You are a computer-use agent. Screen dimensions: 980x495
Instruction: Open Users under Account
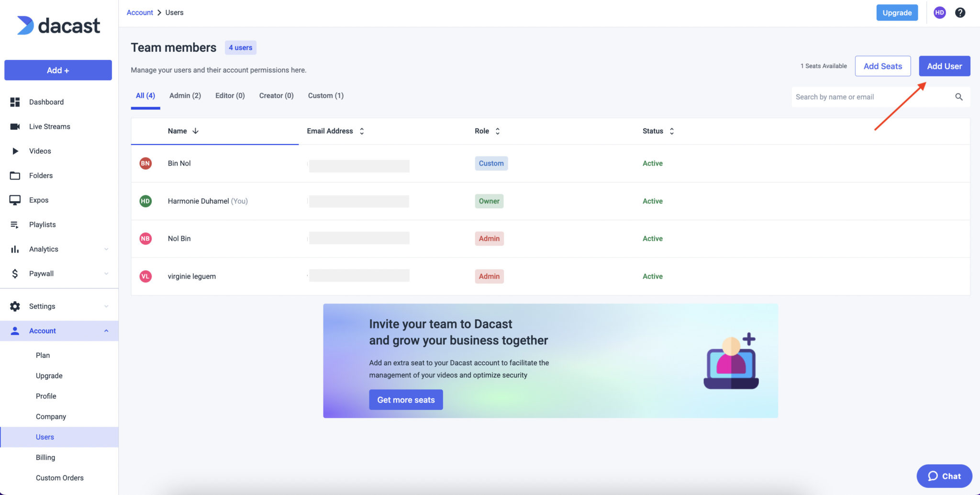[59, 437]
